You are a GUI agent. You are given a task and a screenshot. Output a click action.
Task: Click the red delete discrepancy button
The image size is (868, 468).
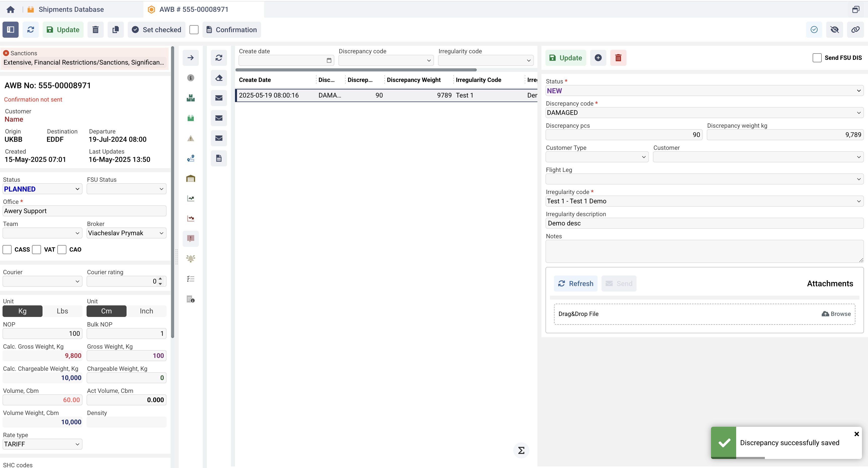pyautogui.click(x=618, y=58)
